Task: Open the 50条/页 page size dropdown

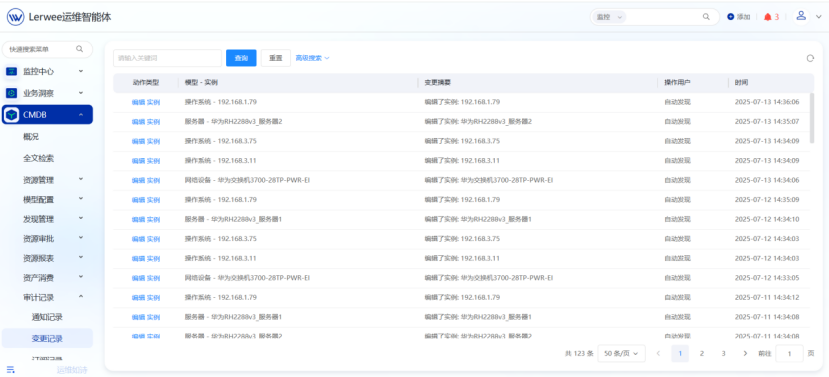Action: pyautogui.click(x=621, y=353)
